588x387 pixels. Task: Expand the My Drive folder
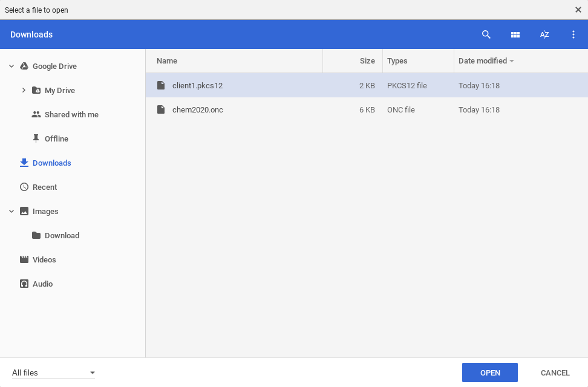pyautogui.click(x=24, y=90)
